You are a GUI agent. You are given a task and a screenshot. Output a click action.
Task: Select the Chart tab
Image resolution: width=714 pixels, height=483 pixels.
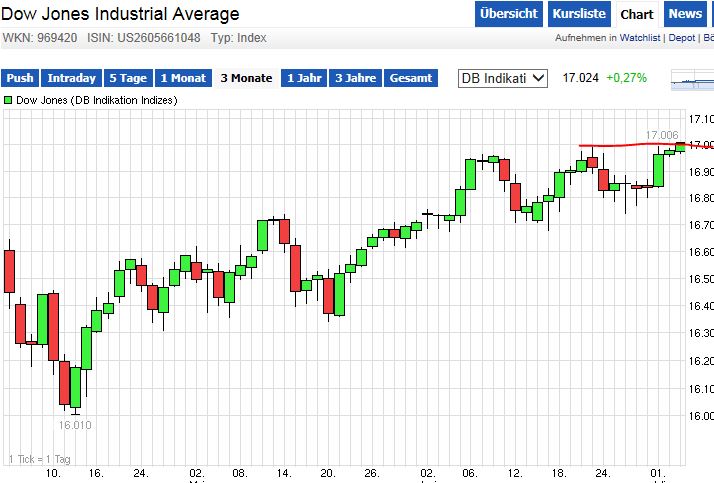[637, 15]
